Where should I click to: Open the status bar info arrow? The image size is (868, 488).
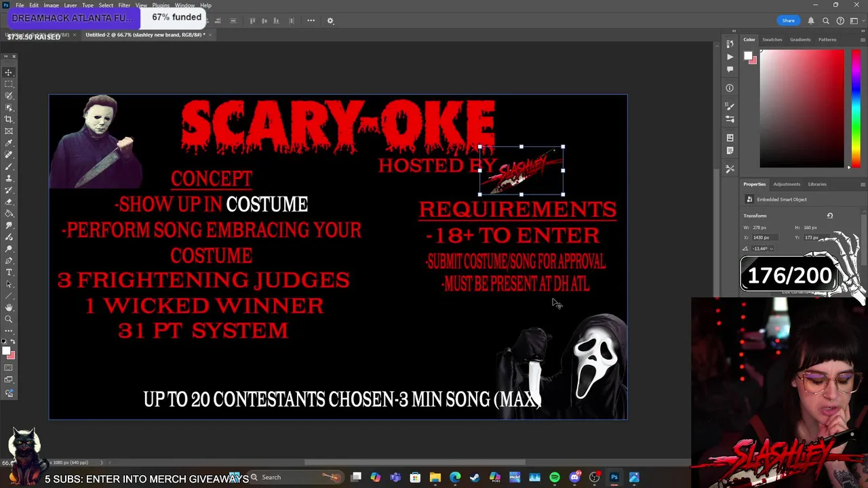(x=101, y=462)
